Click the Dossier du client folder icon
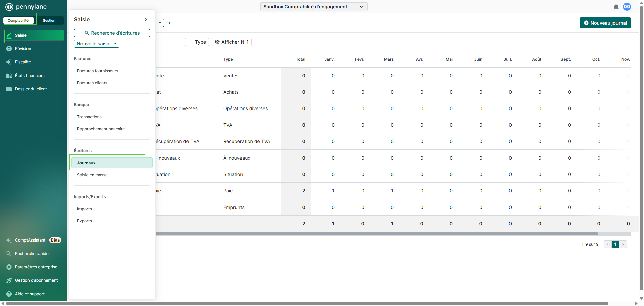Image resolution: width=644 pixels, height=306 pixels. (9, 89)
